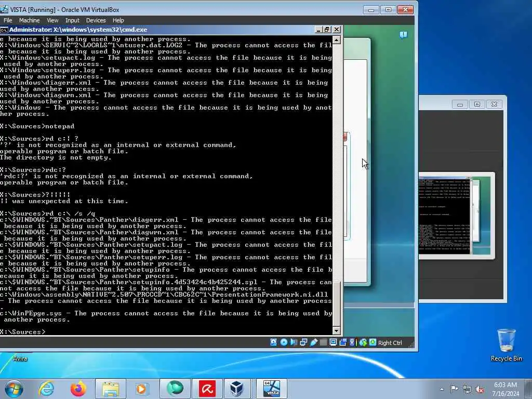The image size is (532, 399).
Task: Click the keyboard capture arrow indicator
Action: [373, 342]
